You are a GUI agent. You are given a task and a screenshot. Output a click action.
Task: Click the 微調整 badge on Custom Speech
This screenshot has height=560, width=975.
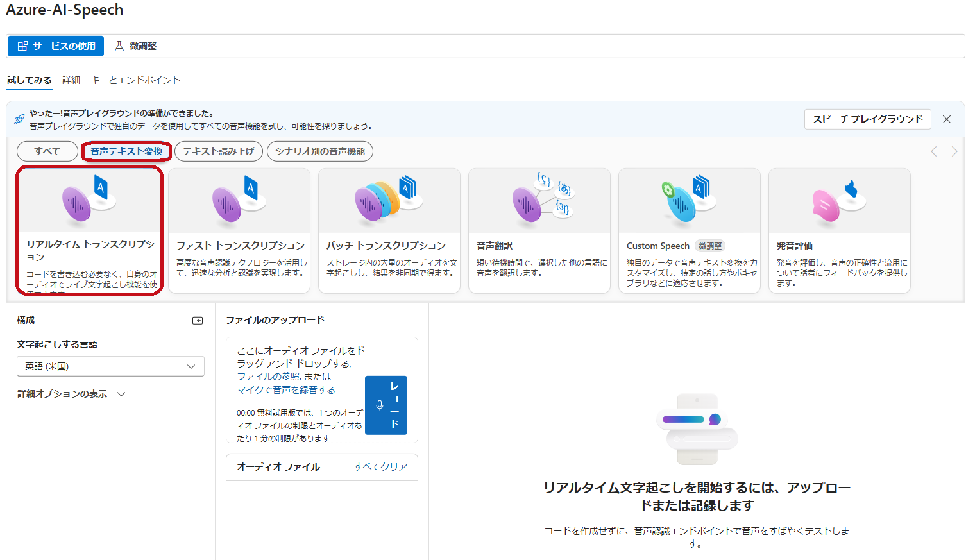(x=710, y=246)
